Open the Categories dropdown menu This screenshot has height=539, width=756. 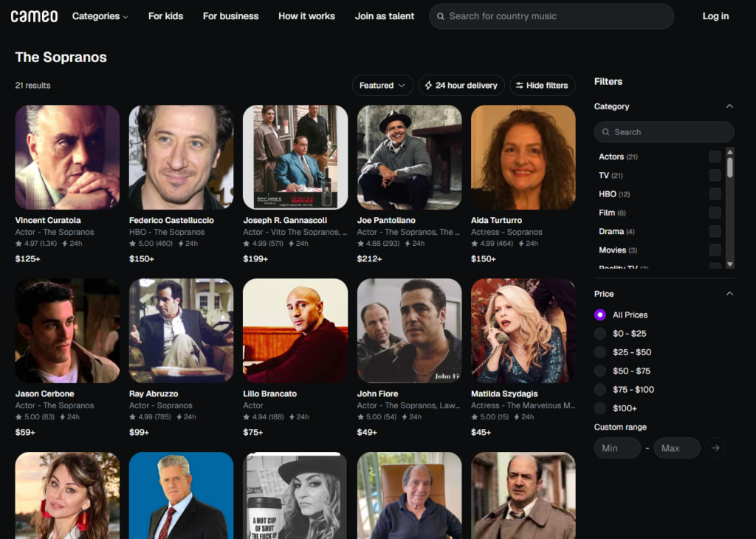[100, 16]
